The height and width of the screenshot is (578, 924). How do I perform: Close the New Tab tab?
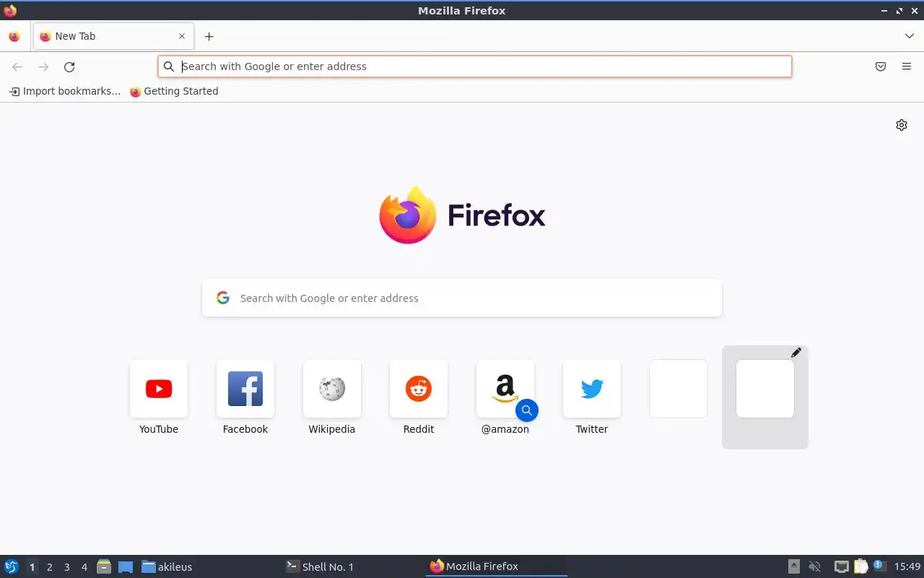(x=182, y=36)
